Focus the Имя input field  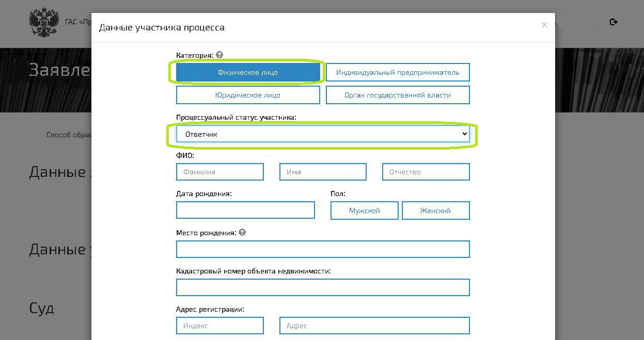point(323,172)
